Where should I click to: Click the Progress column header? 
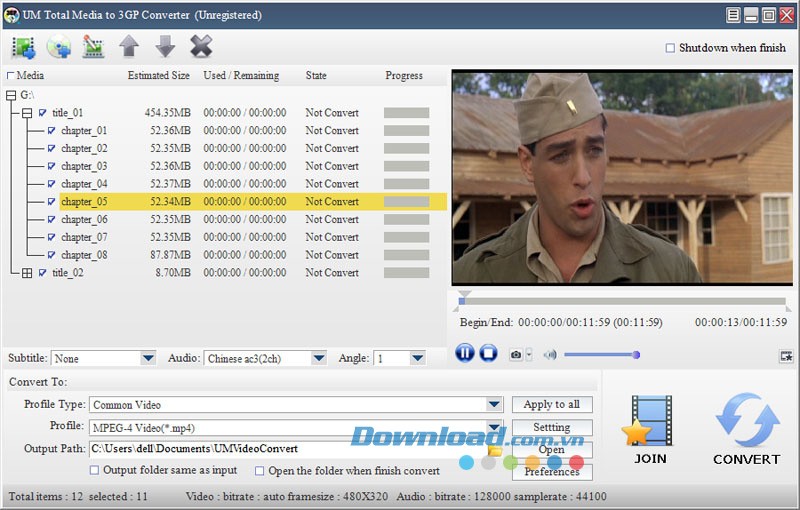[x=404, y=75]
